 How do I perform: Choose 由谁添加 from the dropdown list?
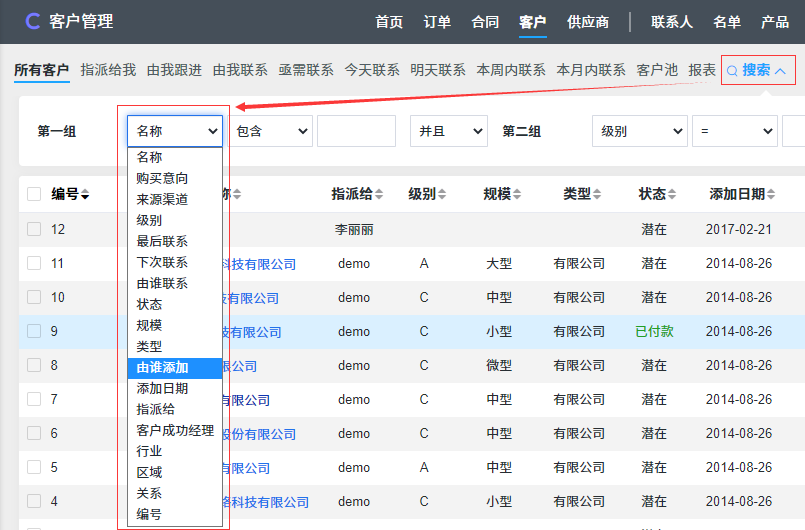pos(163,367)
